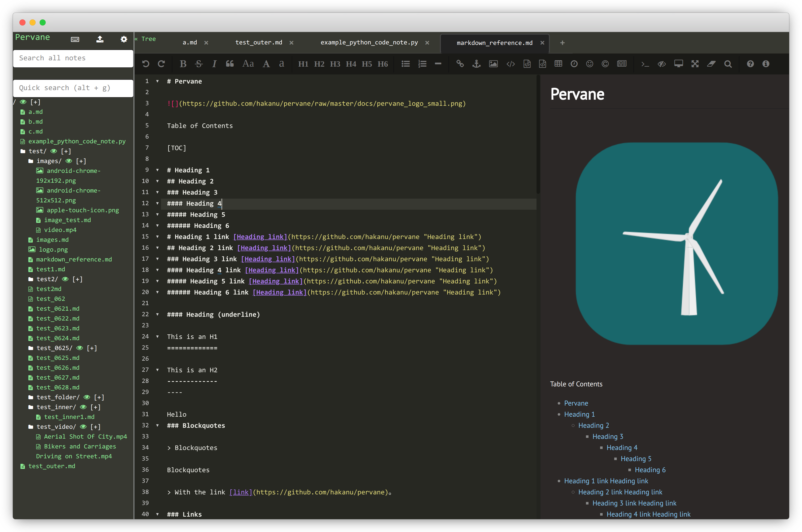Viewport: 802px width, 532px height.
Task: Open the emoji picker icon
Action: (x=590, y=64)
